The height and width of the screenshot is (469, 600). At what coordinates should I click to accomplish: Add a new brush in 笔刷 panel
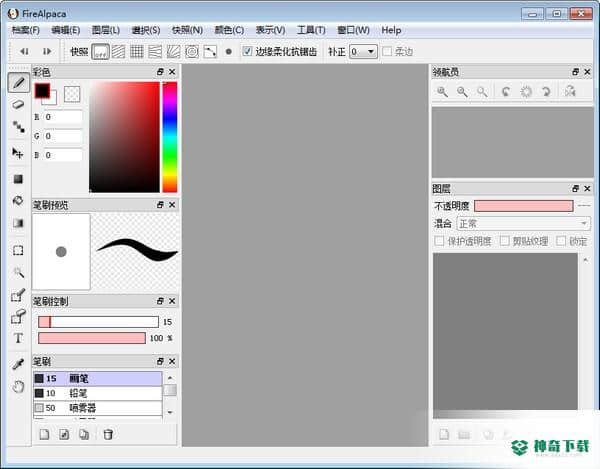tap(44, 434)
